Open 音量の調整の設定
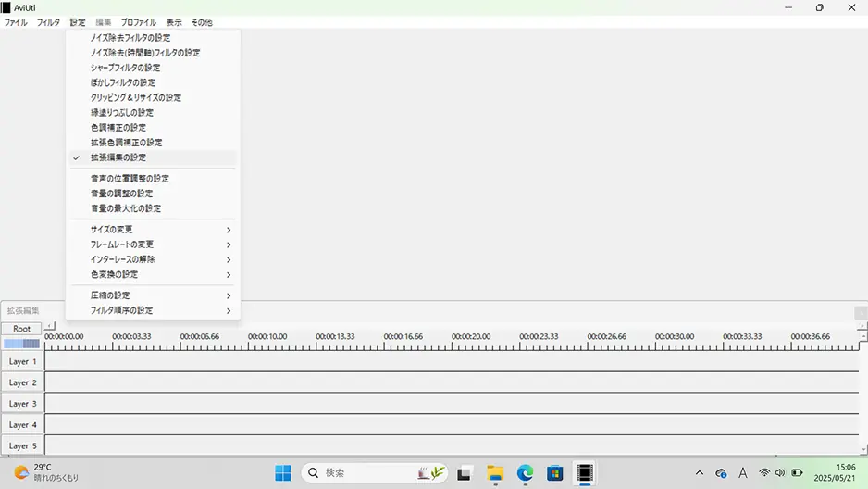The image size is (868, 489). pos(153,194)
